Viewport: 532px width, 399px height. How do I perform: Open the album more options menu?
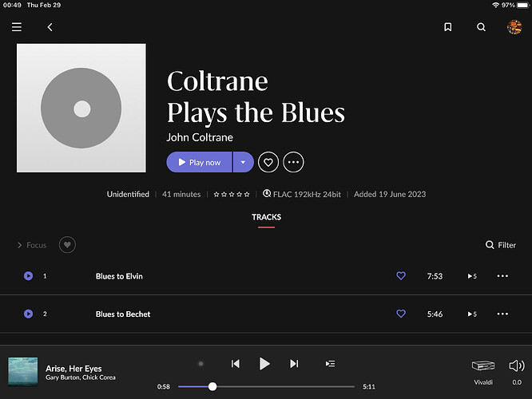click(293, 162)
